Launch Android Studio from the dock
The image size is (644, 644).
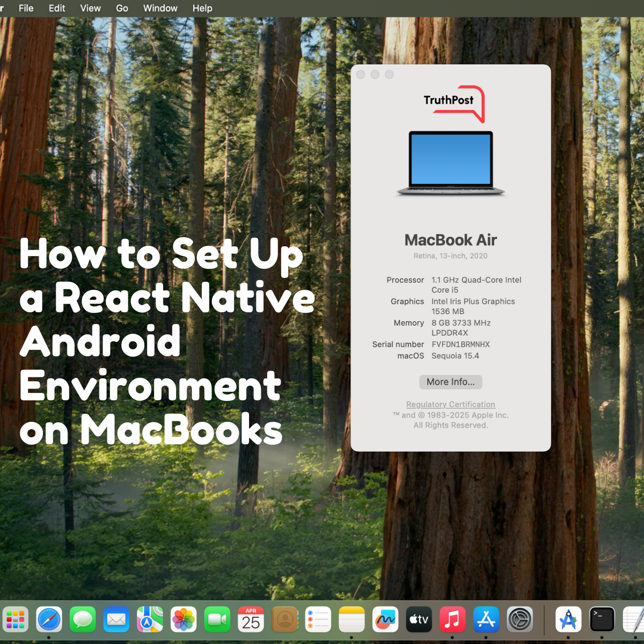568,620
